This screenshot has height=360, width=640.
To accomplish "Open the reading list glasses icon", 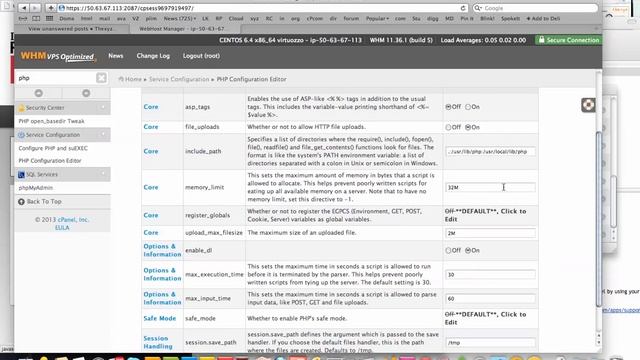I will (x=23, y=18).
